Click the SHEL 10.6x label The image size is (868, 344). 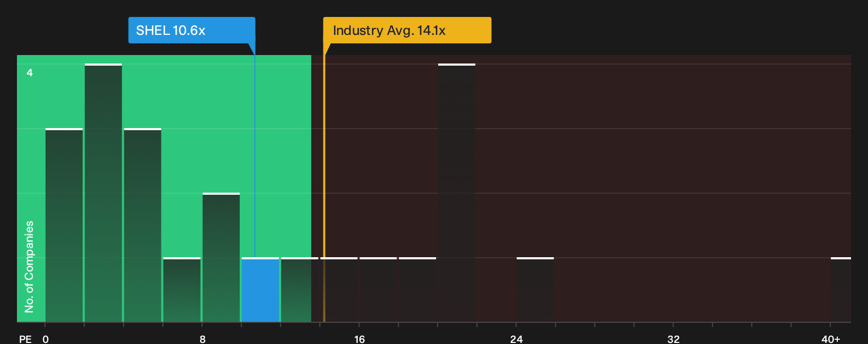click(192, 30)
